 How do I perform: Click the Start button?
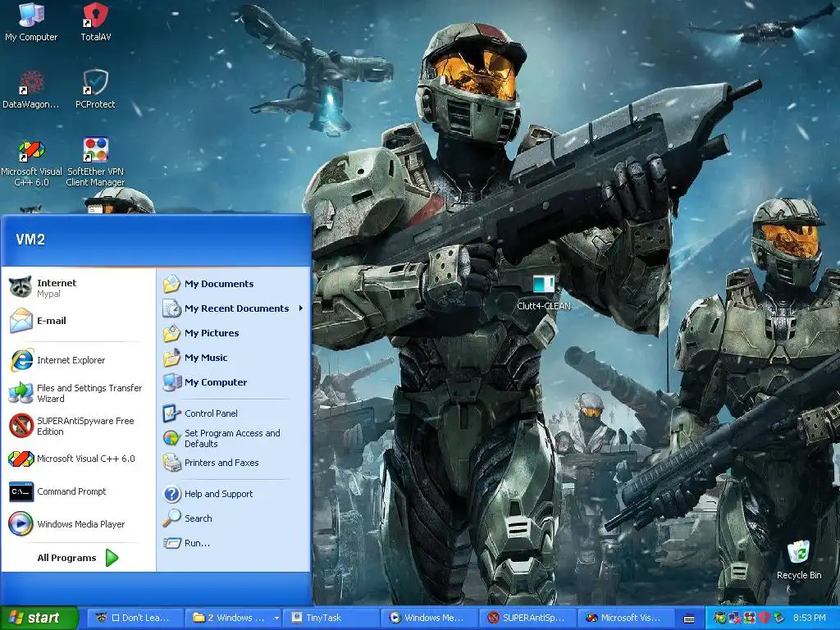click(x=39, y=618)
